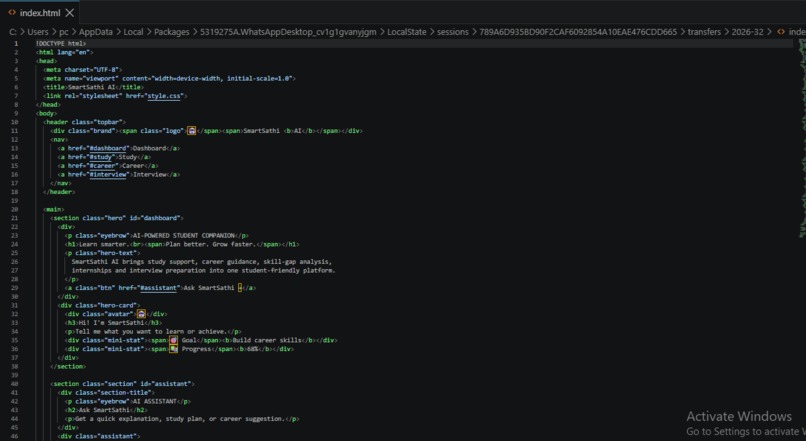Viewport: 806px width, 441px height.
Task: Open the C: breadcrumb segment
Action: 13,32
